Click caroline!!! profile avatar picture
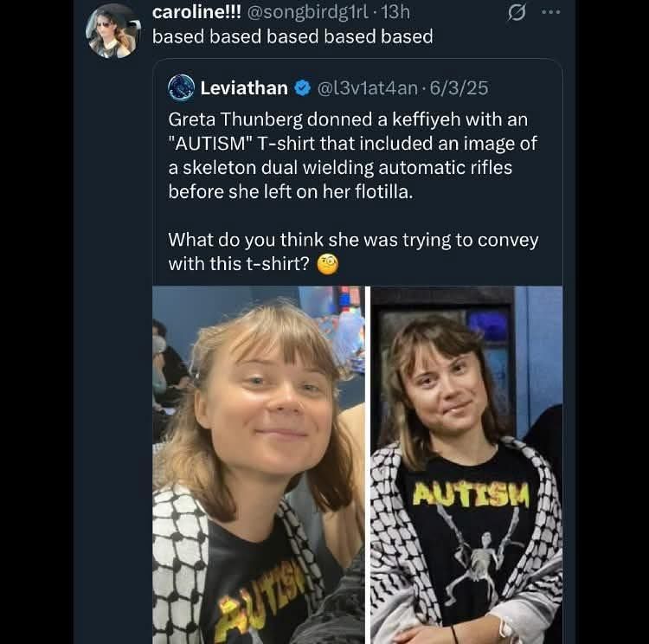649x644 pixels. (113, 30)
